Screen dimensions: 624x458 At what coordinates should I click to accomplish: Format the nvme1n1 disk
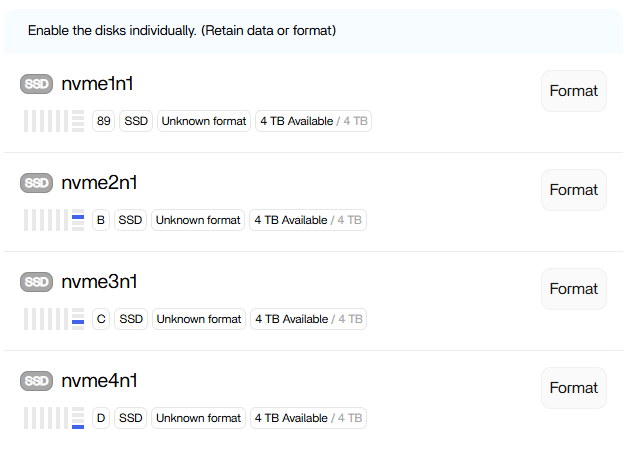[x=573, y=91]
